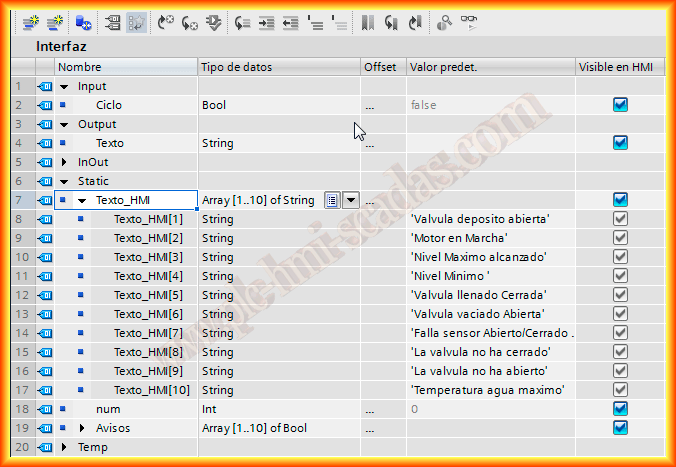
Task: Expand the InOut section
Action: point(65,162)
